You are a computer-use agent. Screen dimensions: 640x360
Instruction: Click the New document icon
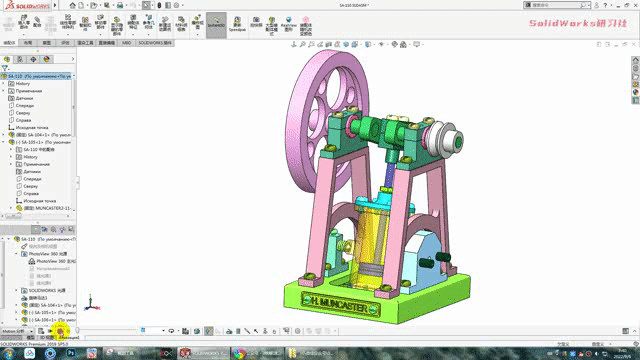pos(81,5)
